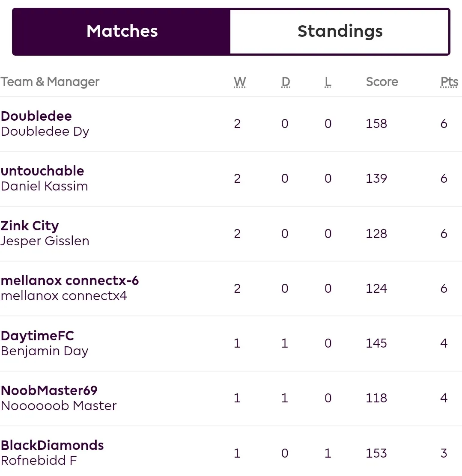Open the Zink City team link
The image size is (462, 476).
pyautogui.click(x=30, y=226)
